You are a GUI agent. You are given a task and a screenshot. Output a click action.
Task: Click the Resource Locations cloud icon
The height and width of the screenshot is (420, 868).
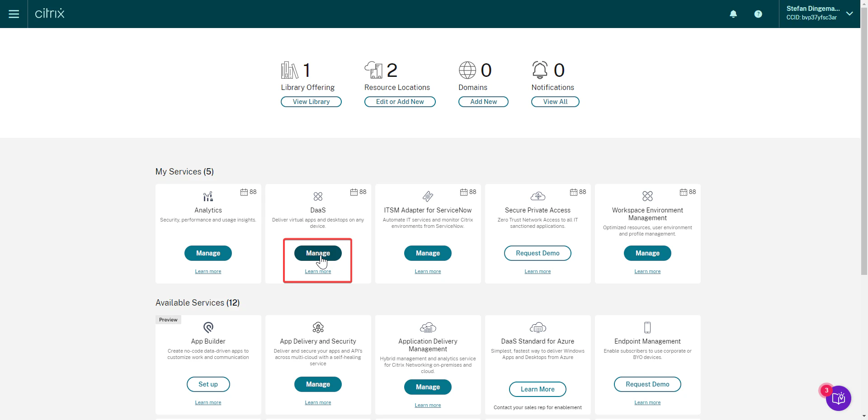pos(373,70)
